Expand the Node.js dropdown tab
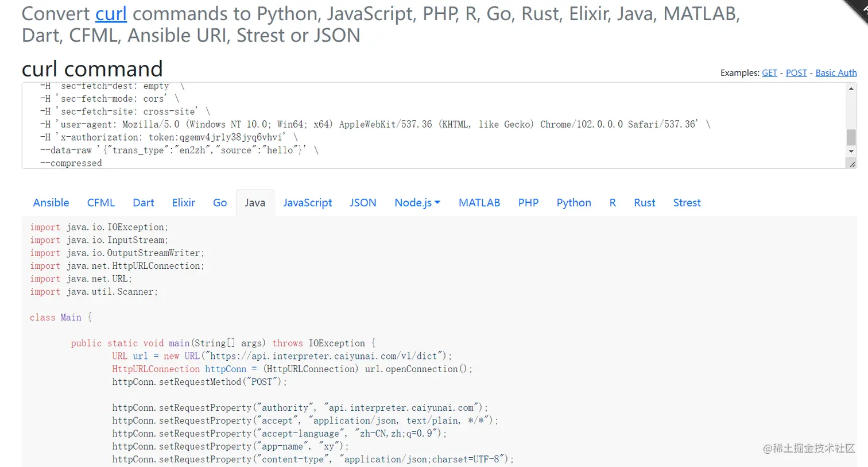Image resolution: width=868 pixels, height=467 pixels. tap(417, 203)
